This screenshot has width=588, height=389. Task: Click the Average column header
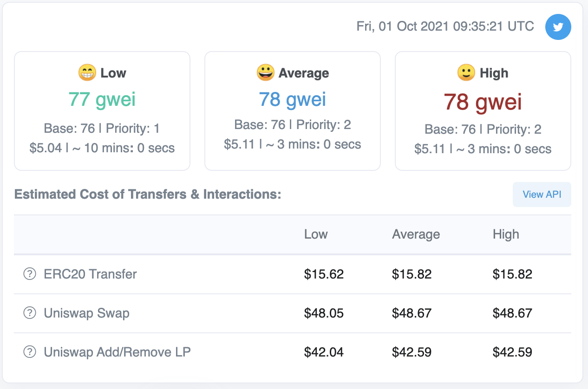click(416, 234)
